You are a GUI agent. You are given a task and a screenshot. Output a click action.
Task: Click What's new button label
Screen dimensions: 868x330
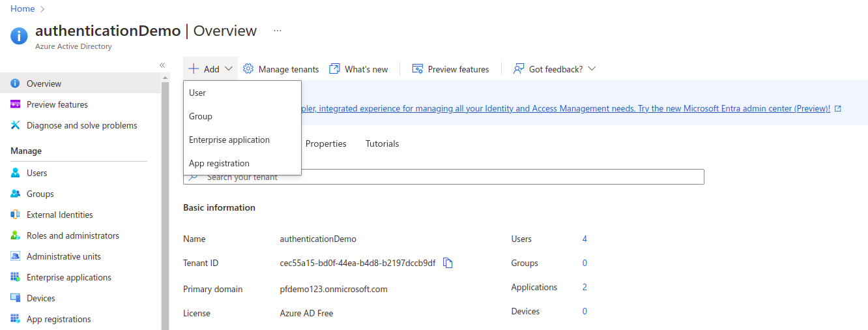point(366,69)
